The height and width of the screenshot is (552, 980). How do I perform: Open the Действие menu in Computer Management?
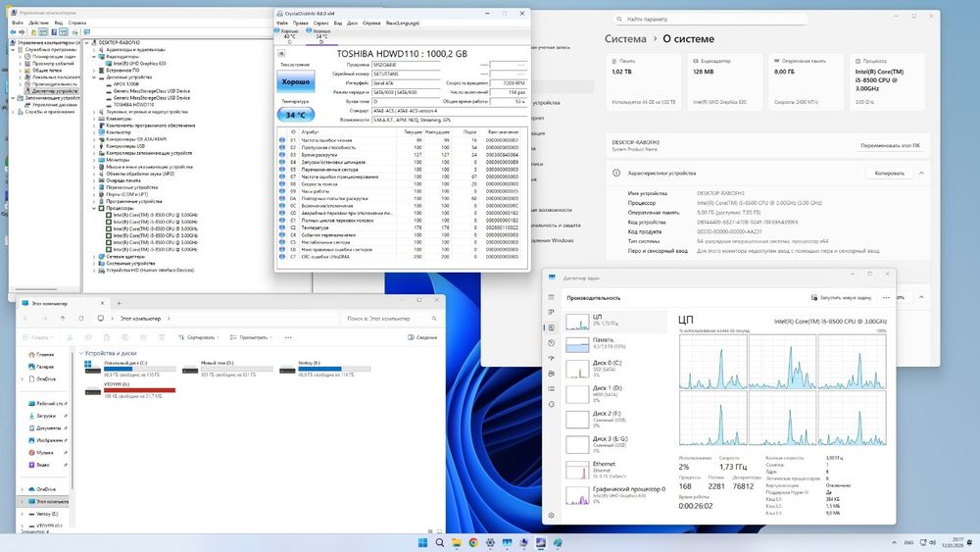coord(38,23)
